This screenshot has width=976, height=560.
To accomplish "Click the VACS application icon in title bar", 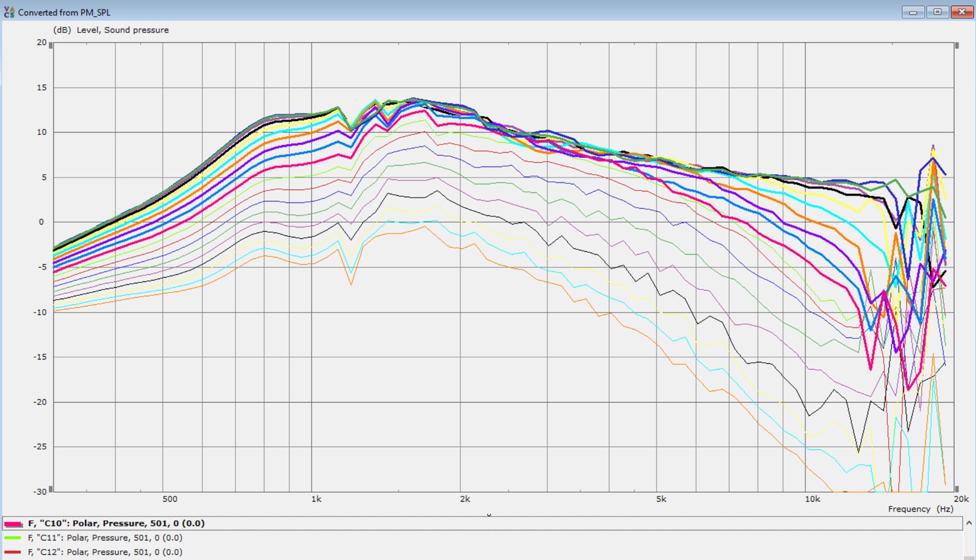I will [x=9, y=12].
